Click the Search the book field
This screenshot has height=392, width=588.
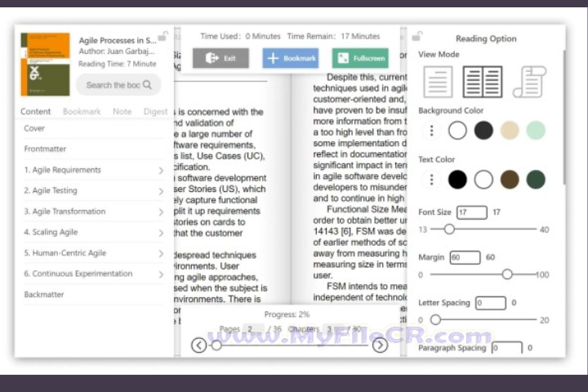(x=118, y=85)
